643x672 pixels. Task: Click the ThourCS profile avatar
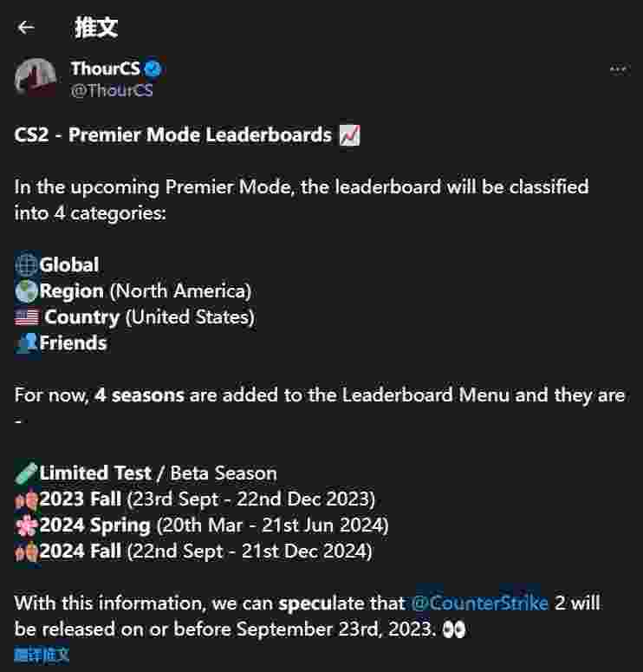(36, 78)
